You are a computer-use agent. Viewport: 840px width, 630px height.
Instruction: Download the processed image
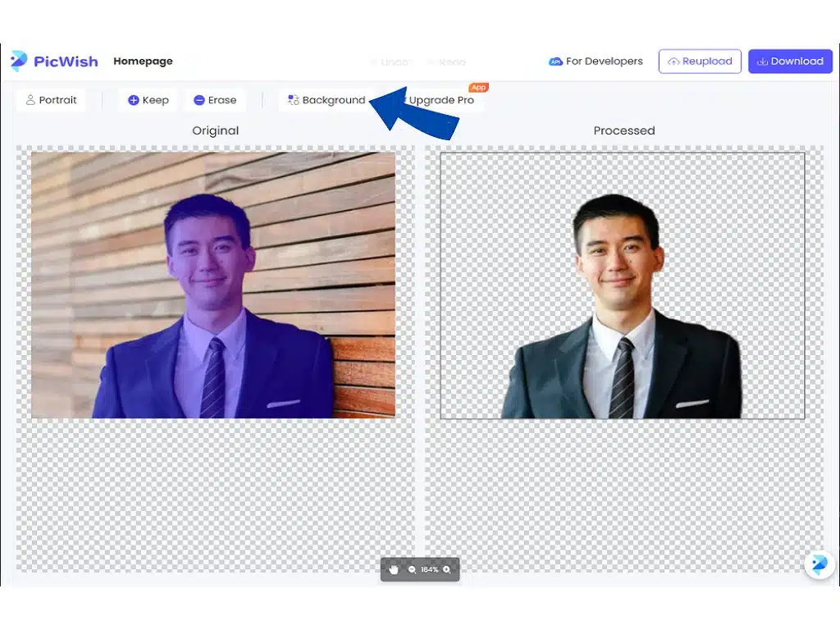790,61
